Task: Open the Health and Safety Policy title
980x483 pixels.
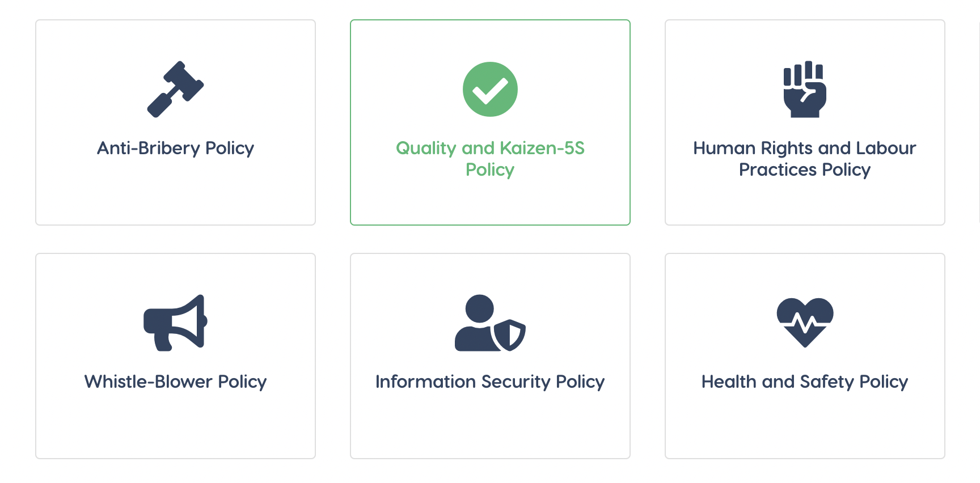Action: click(x=805, y=382)
